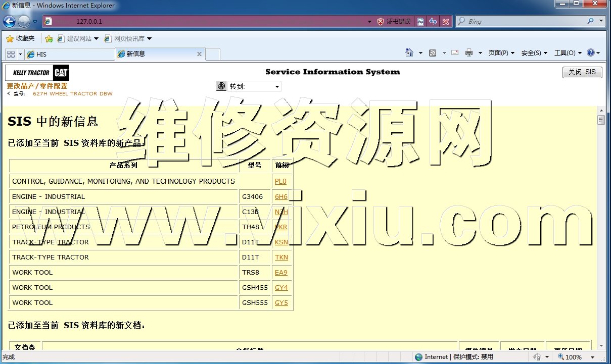Open the GY4 prefix link

tap(281, 288)
